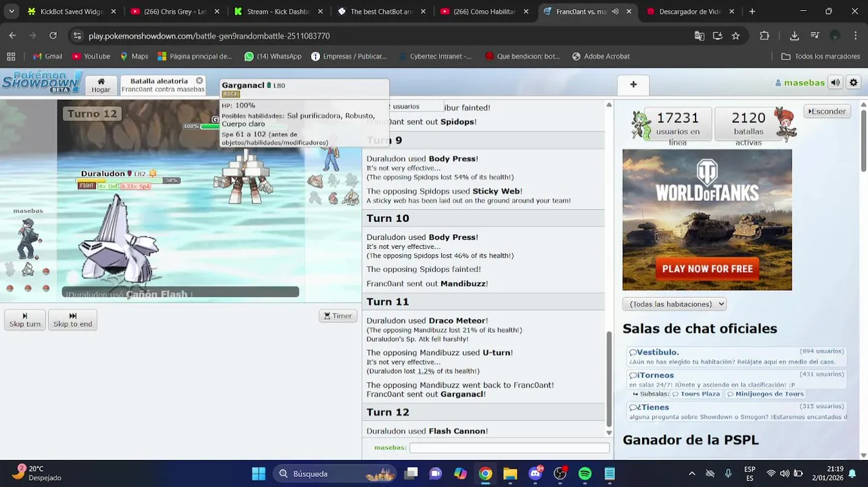This screenshot has width=868, height=487.
Task: Open the WhatsApp bookmark
Action: pos(273,56)
